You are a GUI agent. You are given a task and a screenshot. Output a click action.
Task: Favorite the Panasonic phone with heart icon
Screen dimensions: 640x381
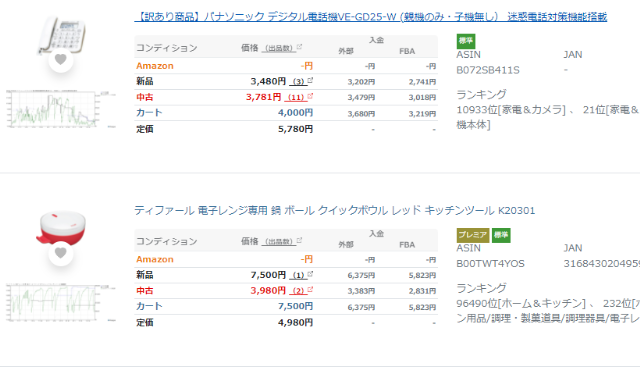coord(60,60)
